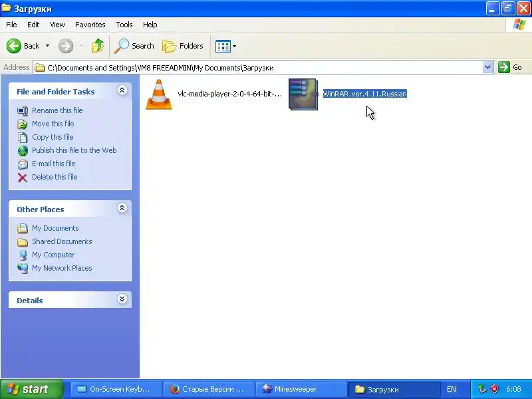Click the Загрузки taskbar button
The image size is (532, 399).
(394, 389)
